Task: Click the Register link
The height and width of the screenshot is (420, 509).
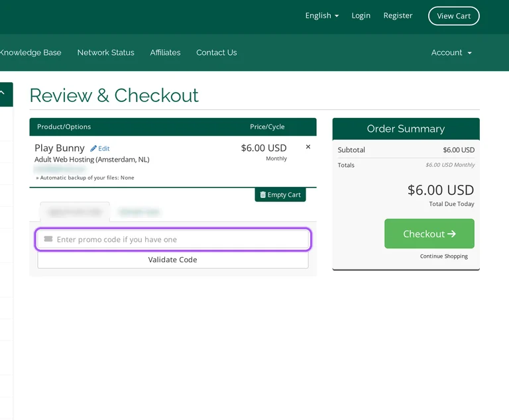Action: [x=398, y=16]
